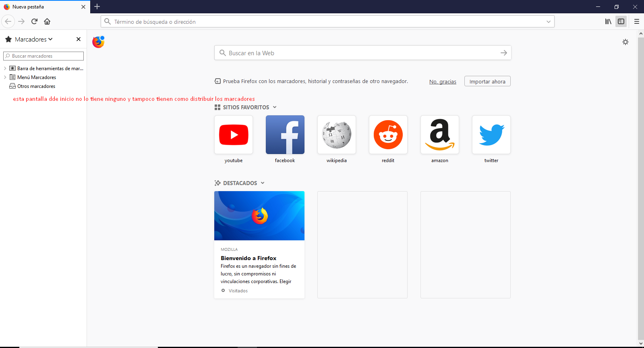
Task: Open the hamburger application menu
Action: pos(637,21)
